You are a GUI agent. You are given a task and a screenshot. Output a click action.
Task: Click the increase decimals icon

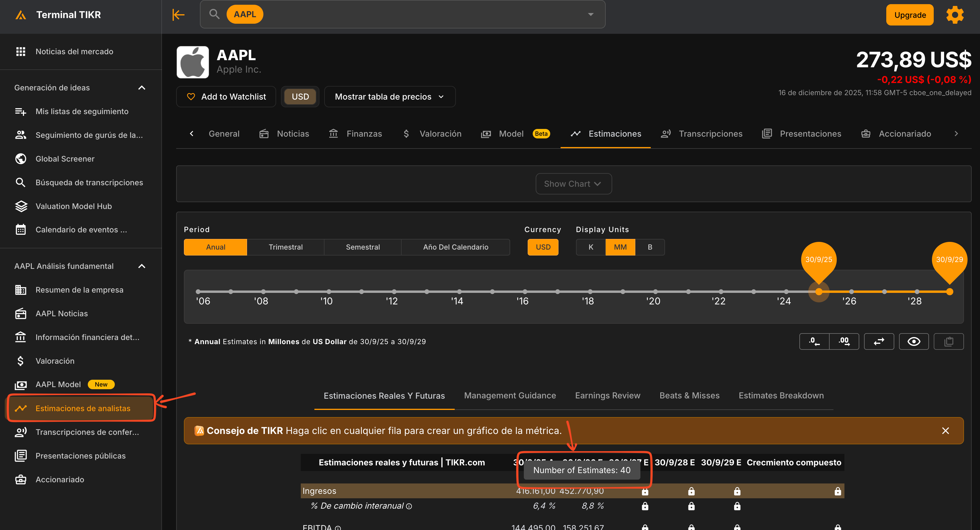click(x=844, y=341)
